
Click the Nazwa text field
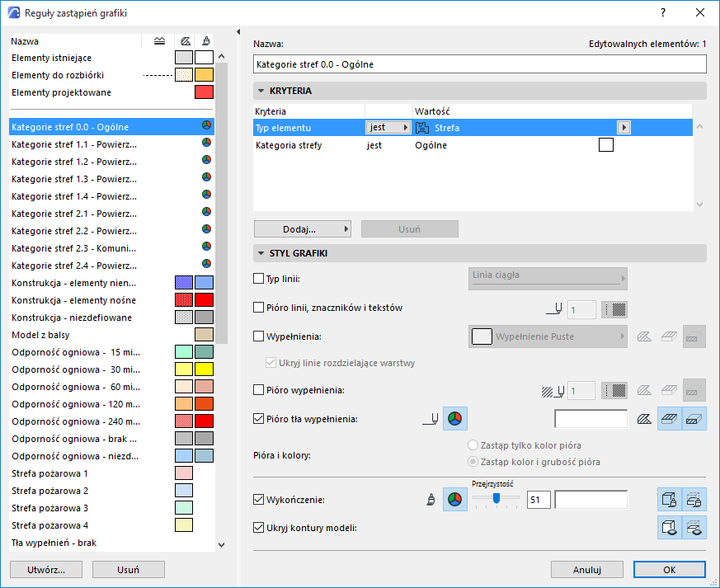(x=480, y=64)
